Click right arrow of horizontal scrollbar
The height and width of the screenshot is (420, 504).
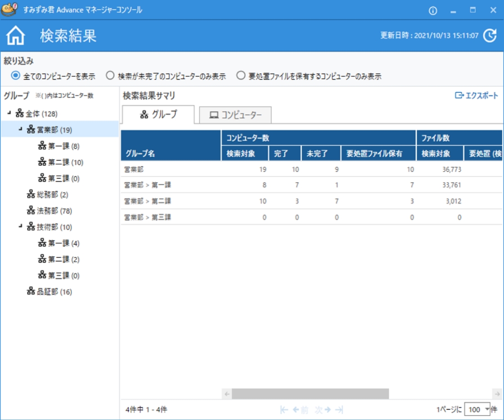(497, 393)
